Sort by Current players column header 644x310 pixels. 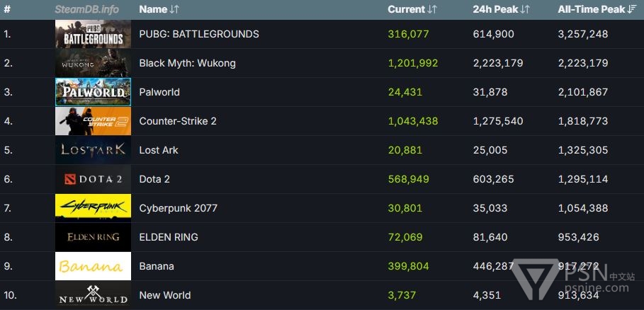click(x=412, y=9)
